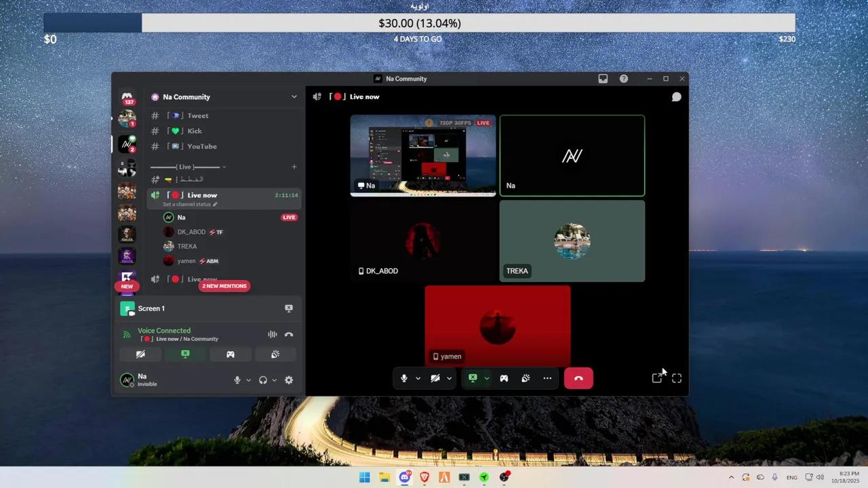
Task: Open the Na server icon in the server list
Action: click(x=127, y=144)
